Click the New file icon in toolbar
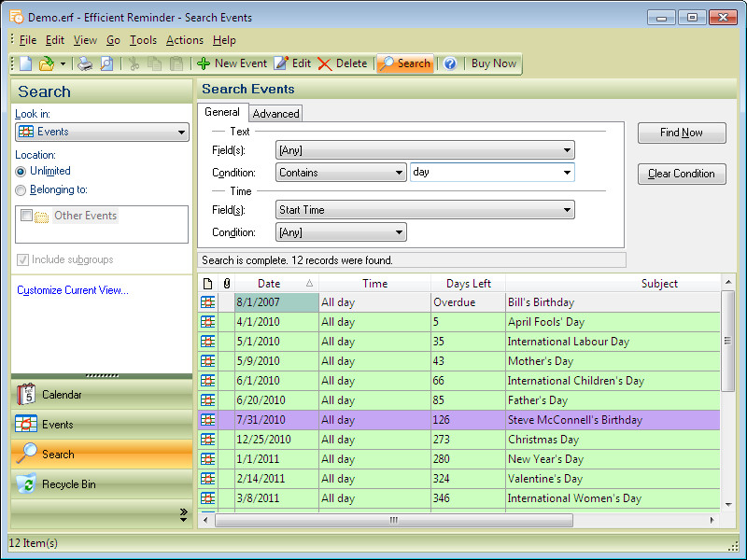Viewport: 747px width, 560px height. point(26,63)
